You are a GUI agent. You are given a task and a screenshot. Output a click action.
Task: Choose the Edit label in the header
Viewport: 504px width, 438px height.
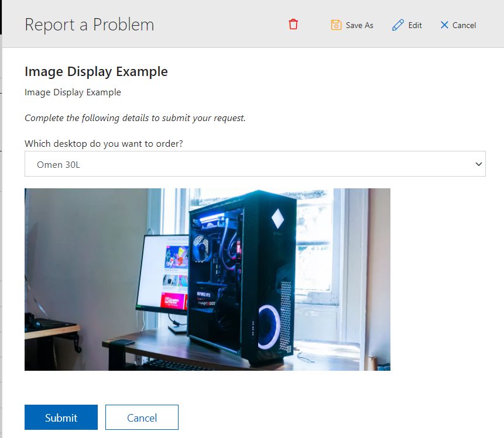(x=415, y=25)
